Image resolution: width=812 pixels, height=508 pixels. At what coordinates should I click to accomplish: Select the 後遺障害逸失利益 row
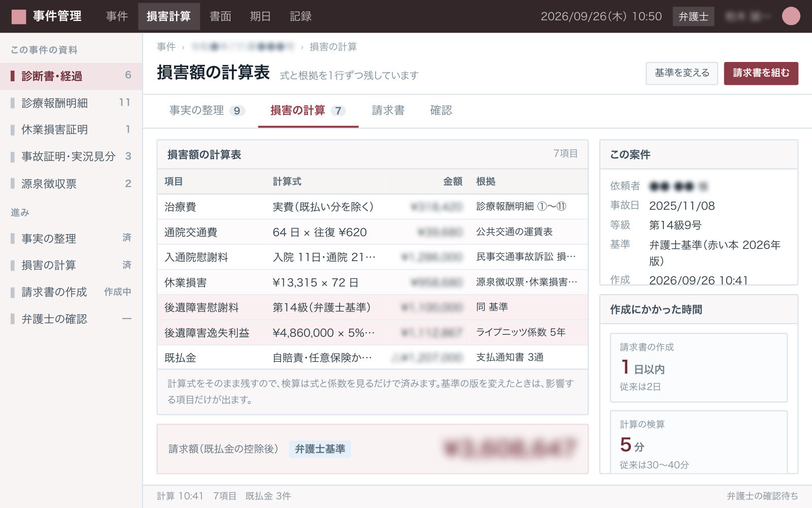point(373,333)
